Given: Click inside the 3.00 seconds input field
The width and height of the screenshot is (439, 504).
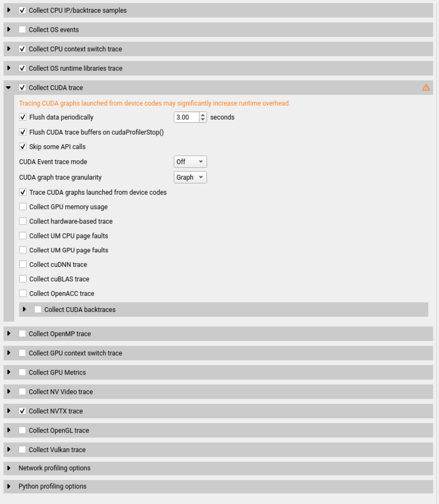Looking at the screenshot, I should click(187, 117).
